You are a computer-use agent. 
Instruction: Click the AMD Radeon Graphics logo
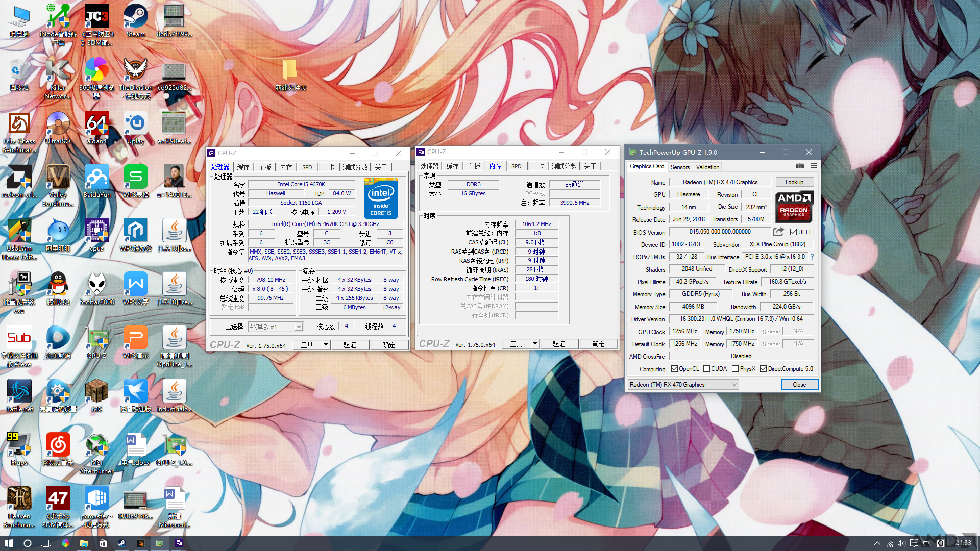pos(794,207)
